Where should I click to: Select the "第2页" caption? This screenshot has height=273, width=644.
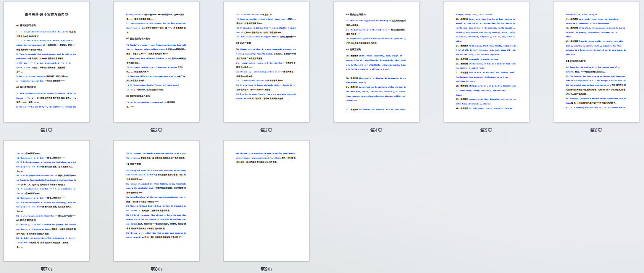click(x=157, y=130)
